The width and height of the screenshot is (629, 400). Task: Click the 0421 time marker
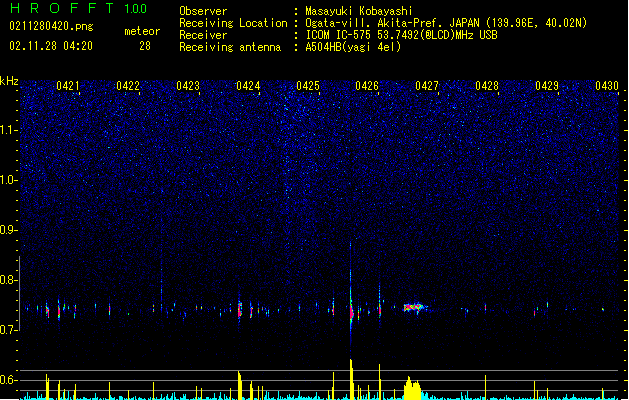68,86
